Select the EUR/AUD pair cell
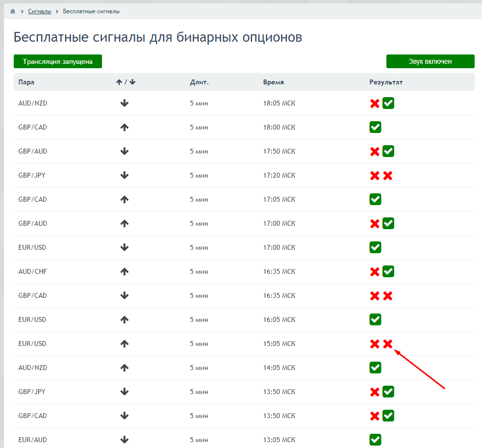Viewport: 482px width, 448px height. 32,440
